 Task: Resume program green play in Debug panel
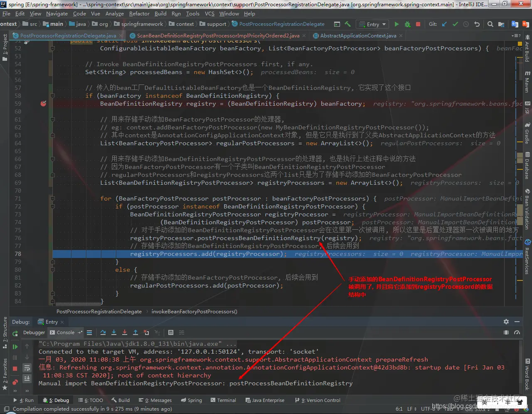(15, 347)
